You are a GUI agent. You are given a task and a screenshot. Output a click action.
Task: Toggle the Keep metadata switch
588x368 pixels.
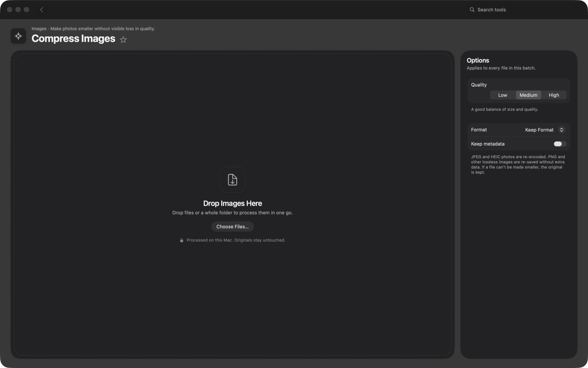coord(560,144)
